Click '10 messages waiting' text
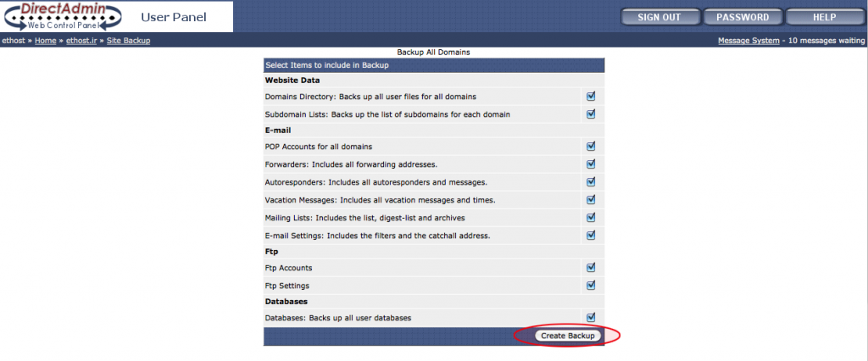This screenshot has width=868, height=361. point(826,41)
